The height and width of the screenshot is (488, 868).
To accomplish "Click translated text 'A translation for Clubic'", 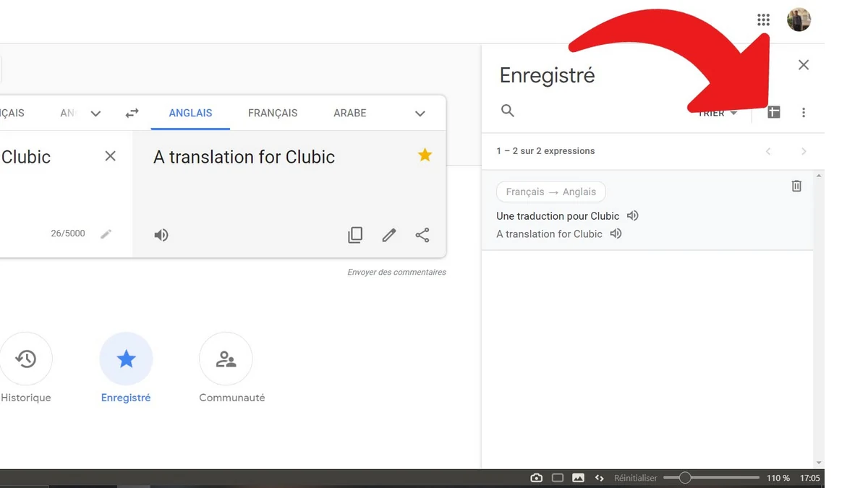I will (x=244, y=157).
